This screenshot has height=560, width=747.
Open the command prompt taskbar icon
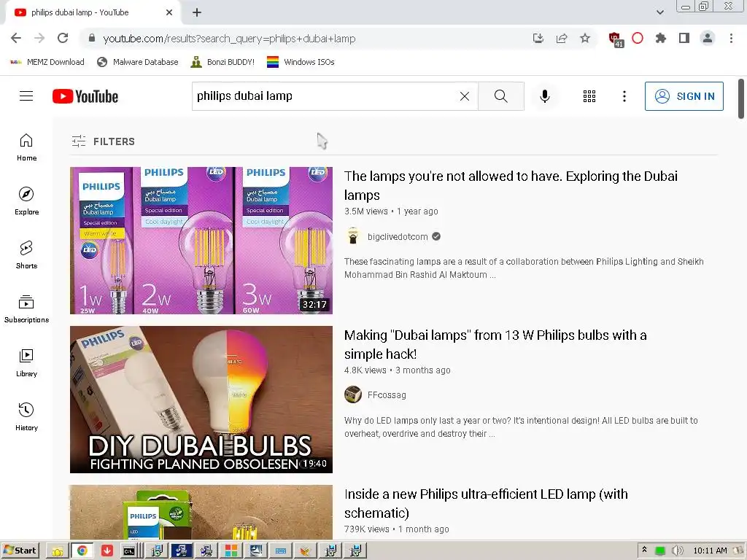pyautogui.click(x=129, y=551)
